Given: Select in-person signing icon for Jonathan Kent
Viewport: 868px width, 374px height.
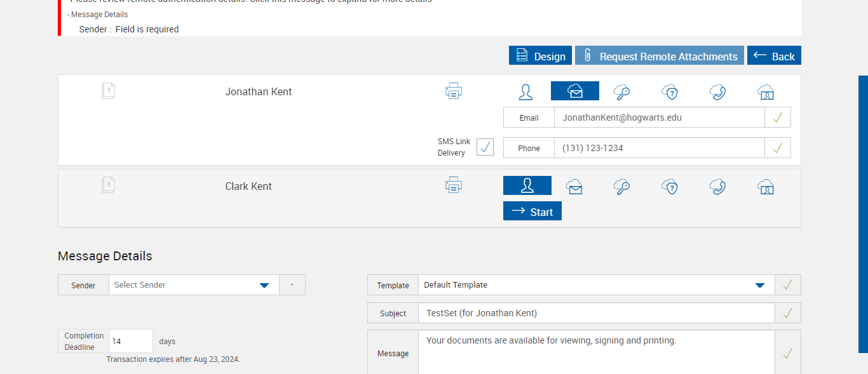Looking at the screenshot, I should click(x=526, y=92).
